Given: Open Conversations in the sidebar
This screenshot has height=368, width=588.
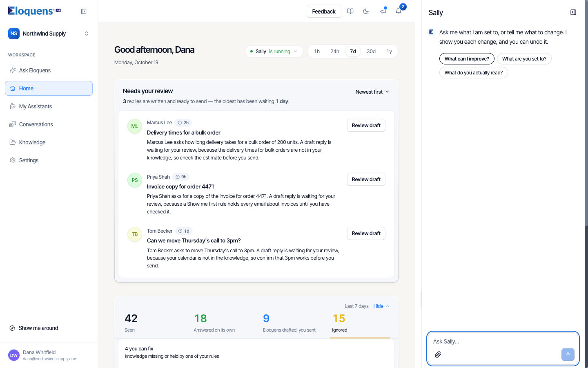Looking at the screenshot, I should click(x=49, y=124).
